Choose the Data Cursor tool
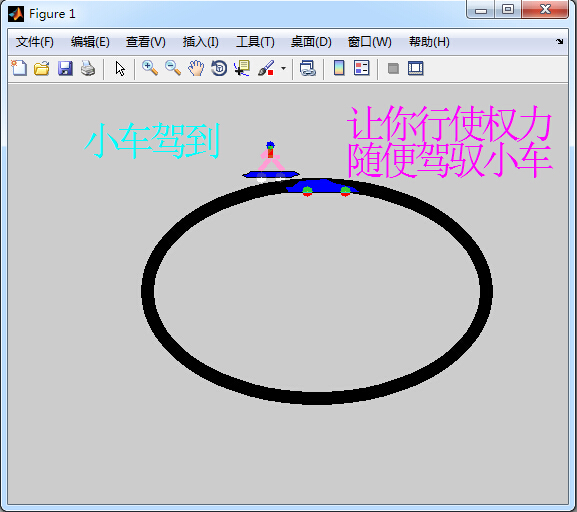Image resolution: width=577 pixels, height=512 pixels. tap(242, 68)
